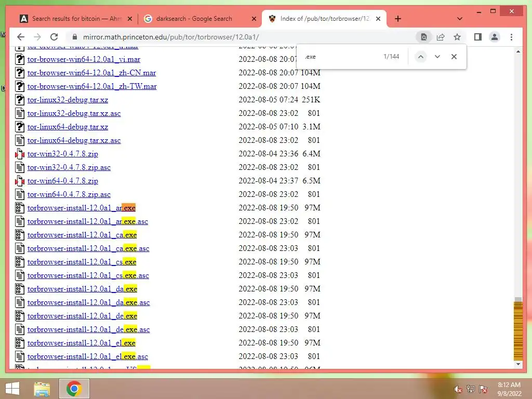Open a new browser tab
The image size is (532, 399).
[398, 19]
